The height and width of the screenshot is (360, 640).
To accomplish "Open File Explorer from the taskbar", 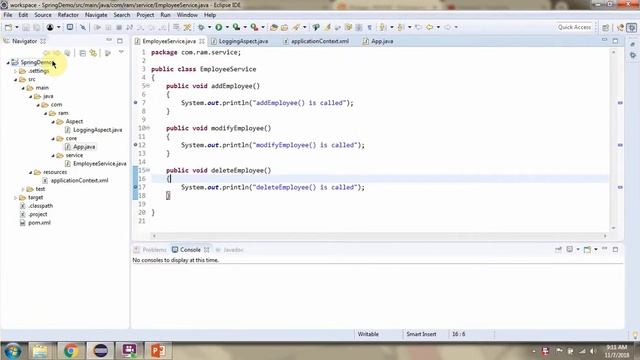I will point(40,351).
